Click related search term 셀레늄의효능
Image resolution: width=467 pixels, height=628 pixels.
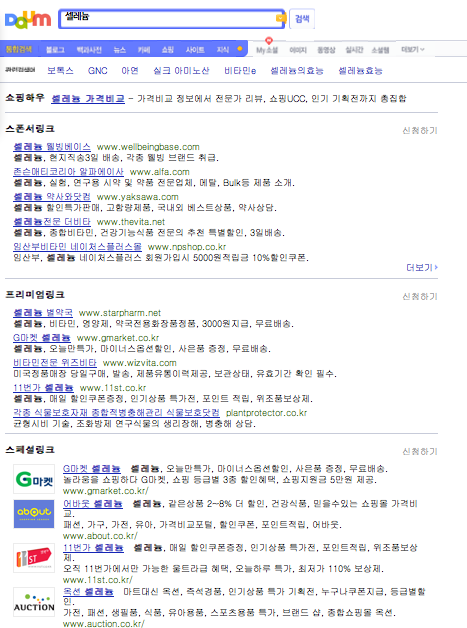tap(297, 71)
